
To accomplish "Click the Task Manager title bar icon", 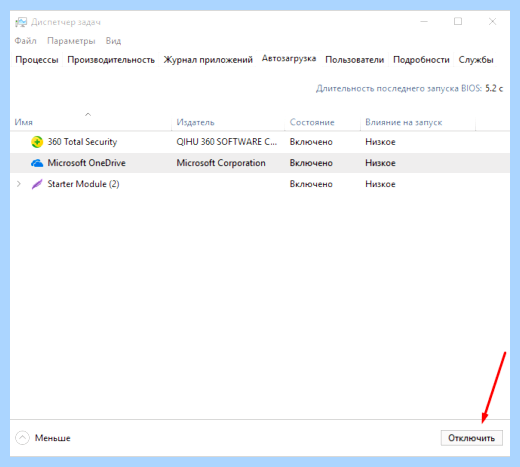I will [21, 22].
